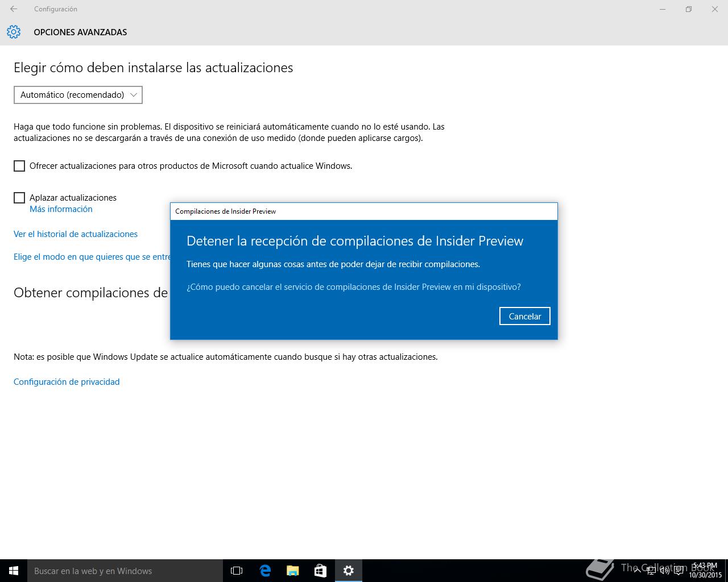
Task: Open Task View in the taskbar
Action: click(x=237, y=571)
